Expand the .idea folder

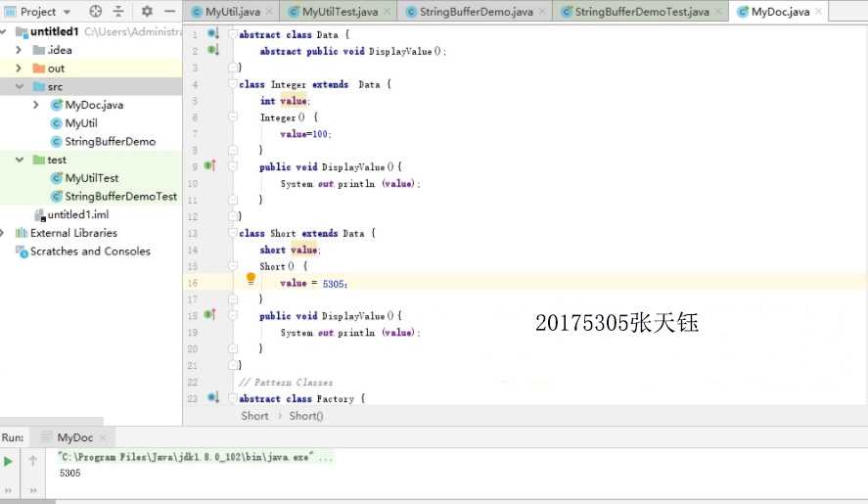20,50
